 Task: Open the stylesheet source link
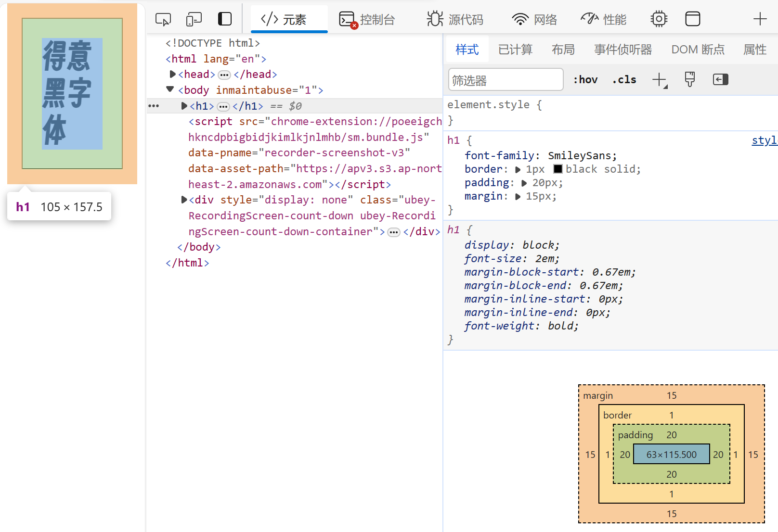(765, 140)
